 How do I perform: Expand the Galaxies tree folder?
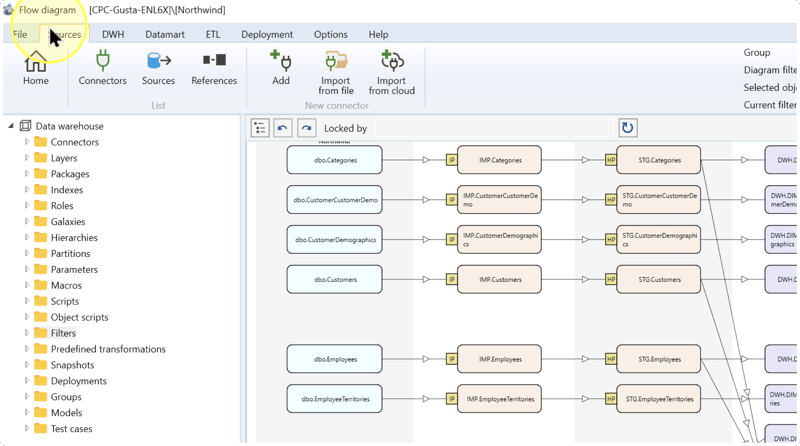[27, 221]
